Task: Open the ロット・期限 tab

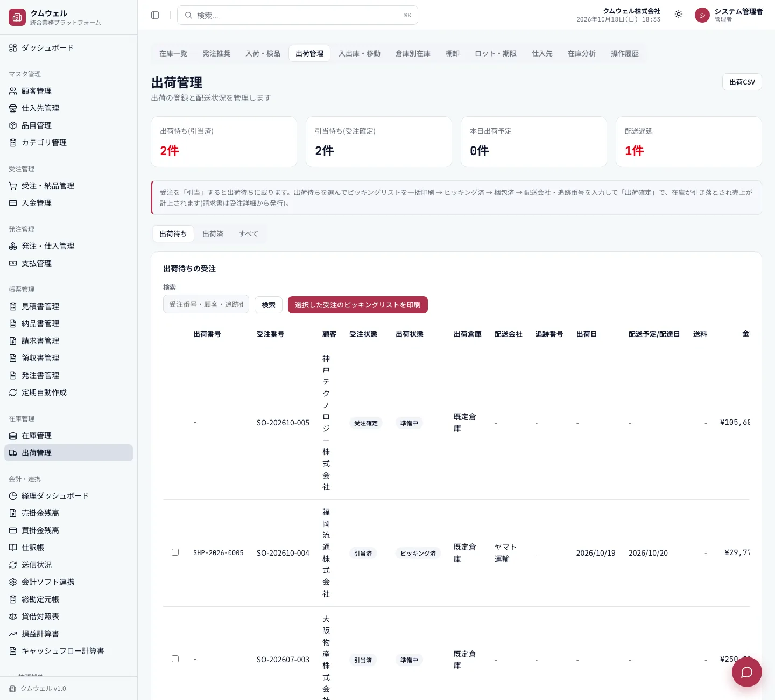Action: [496, 53]
